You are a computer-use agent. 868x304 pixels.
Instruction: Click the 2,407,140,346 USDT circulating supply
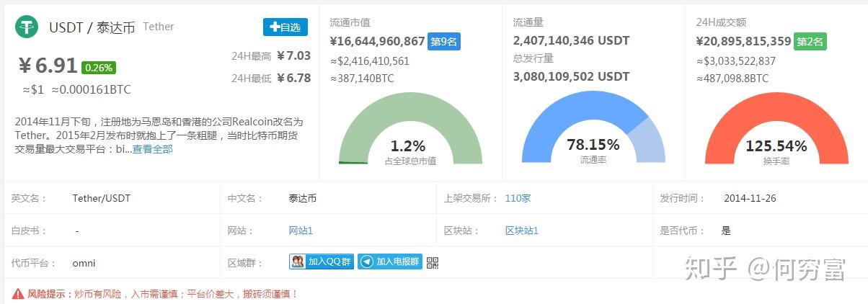pos(571,40)
